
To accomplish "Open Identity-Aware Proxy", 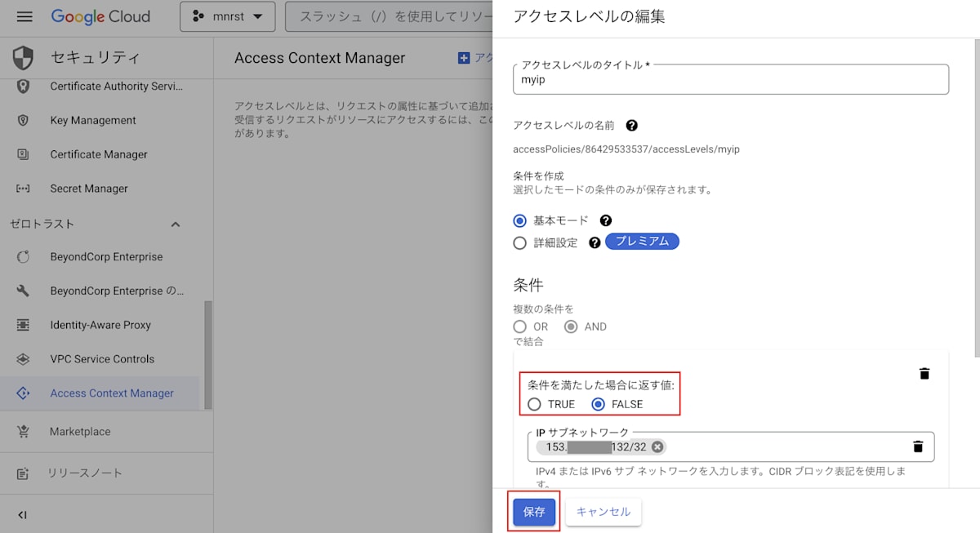I will click(x=100, y=325).
